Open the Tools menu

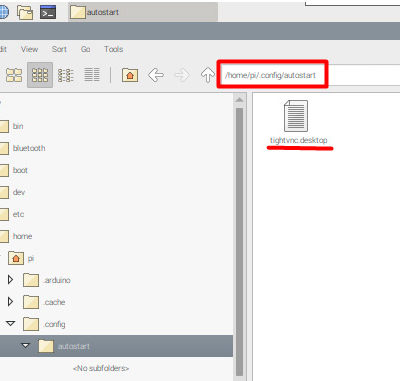(114, 49)
